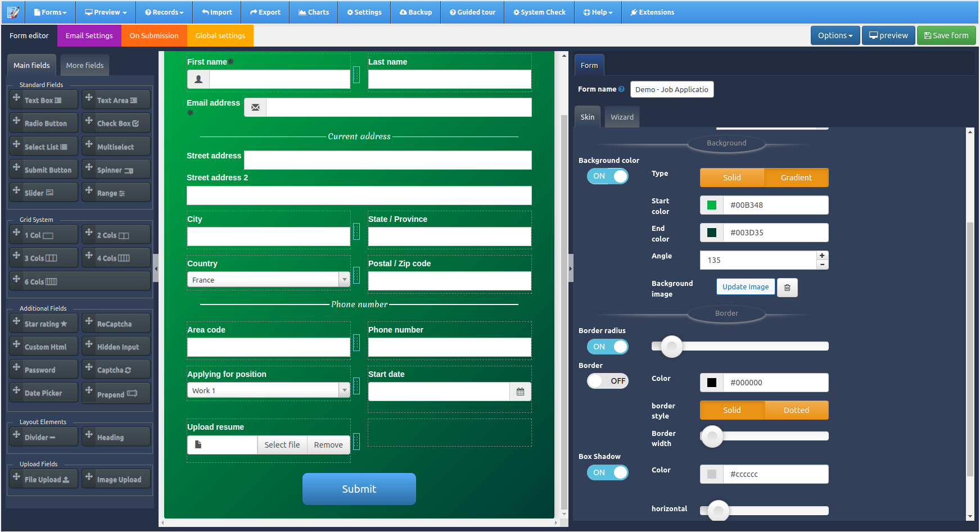This screenshot has height=532, width=980.
Task: Open the Extensions manager
Action: click(x=652, y=12)
